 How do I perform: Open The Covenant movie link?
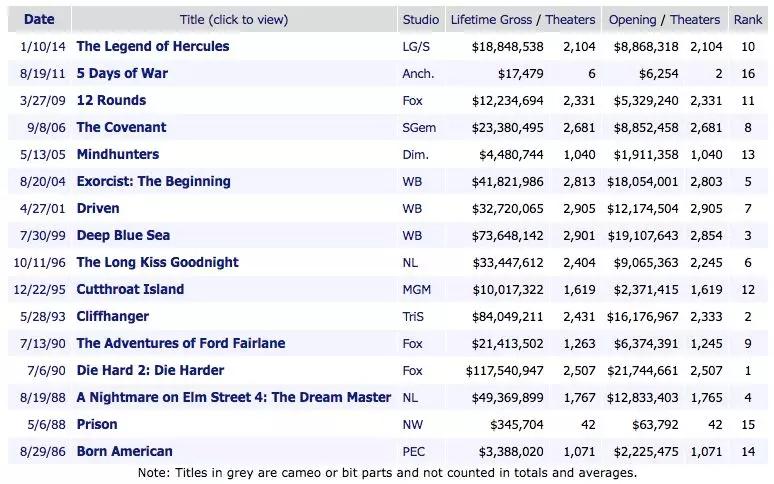tap(121, 127)
